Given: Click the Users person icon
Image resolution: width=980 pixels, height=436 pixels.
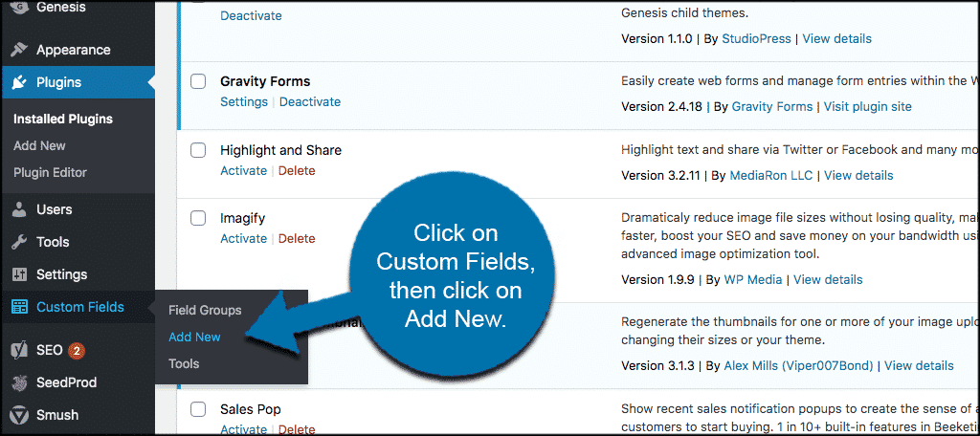Looking at the screenshot, I should tap(20, 210).
